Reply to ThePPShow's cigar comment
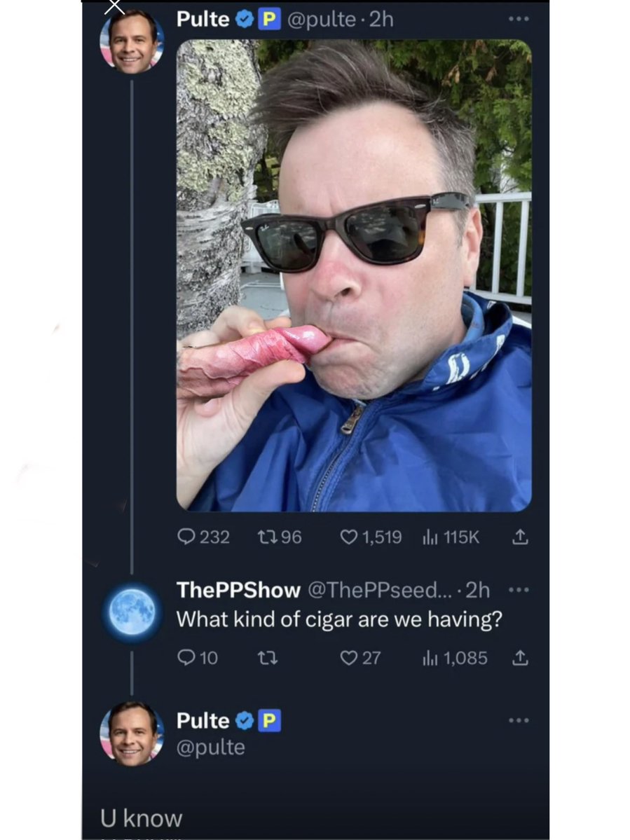 click(186, 658)
